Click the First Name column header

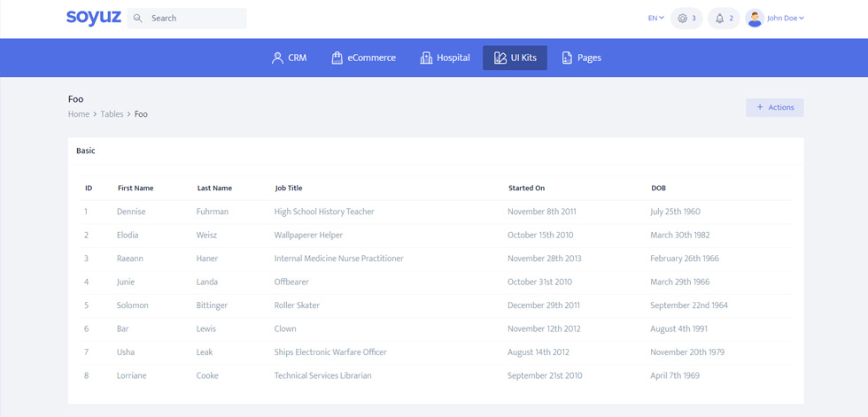coord(136,188)
